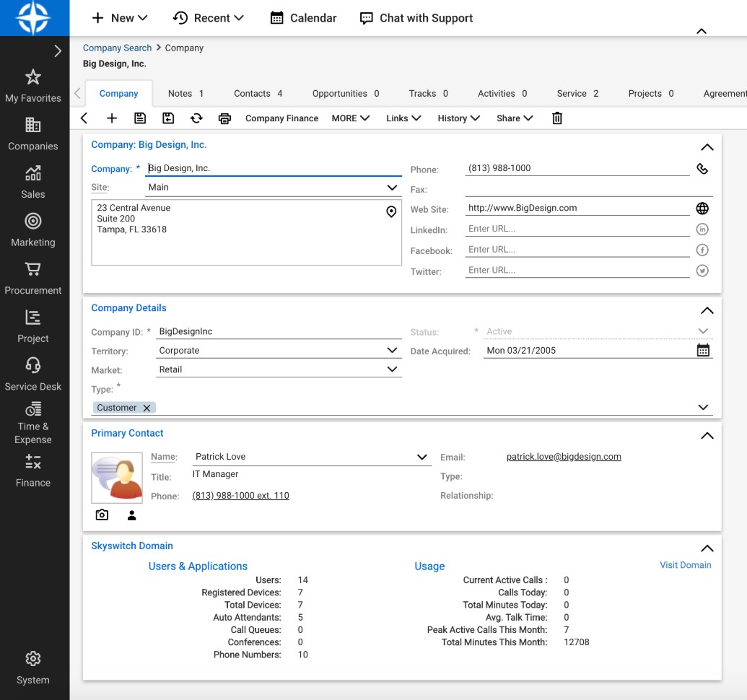The image size is (747, 700).
Task: Remove the Customer type tag
Action: [147, 408]
